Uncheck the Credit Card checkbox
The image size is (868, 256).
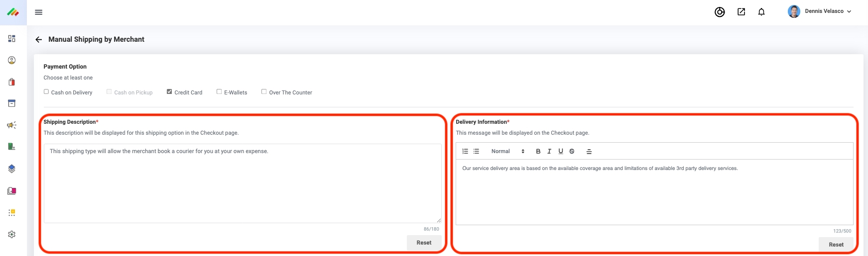169,92
